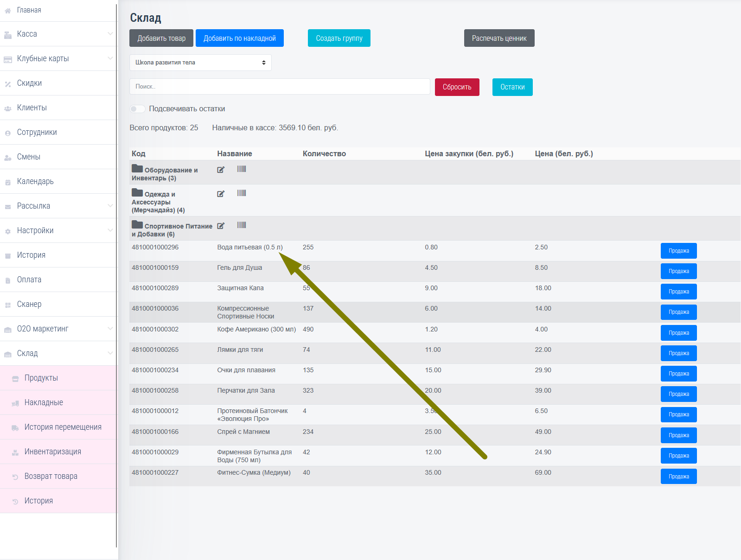Click the red Сбросить button
The height and width of the screenshot is (560, 741).
click(x=457, y=87)
